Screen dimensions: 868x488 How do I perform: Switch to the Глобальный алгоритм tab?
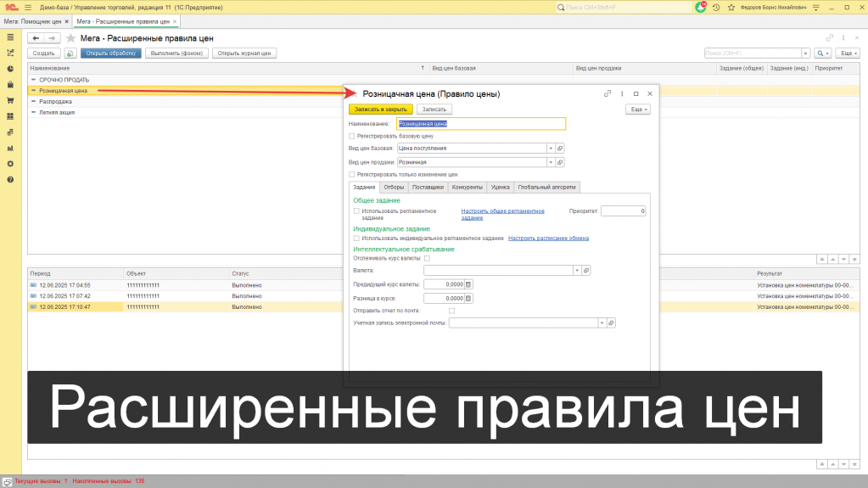click(x=547, y=188)
